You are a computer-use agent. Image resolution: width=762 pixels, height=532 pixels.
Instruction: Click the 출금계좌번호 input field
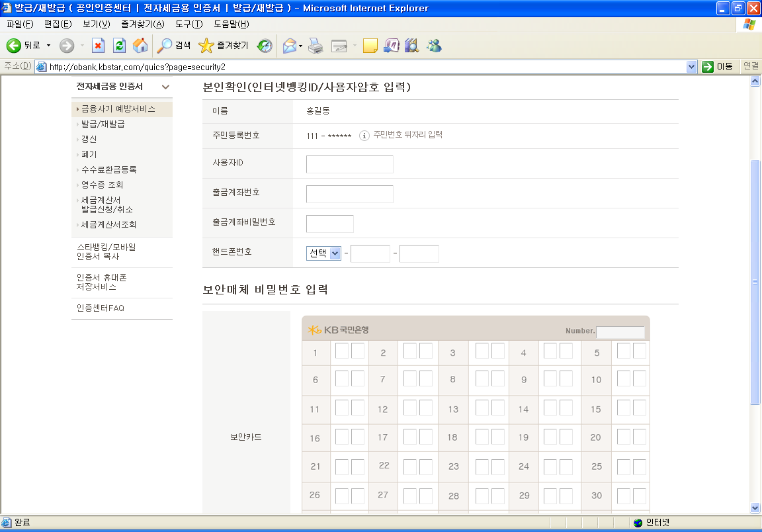[349, 194]
